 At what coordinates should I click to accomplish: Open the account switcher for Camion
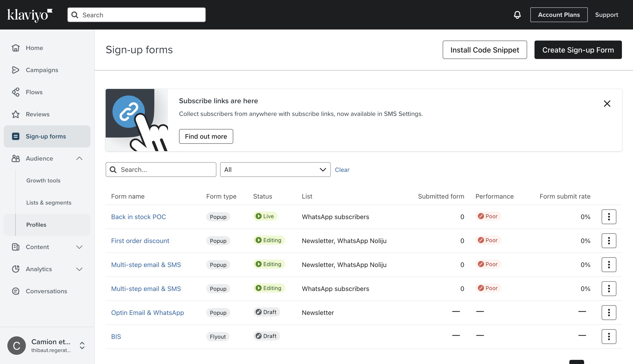point(82,346)
